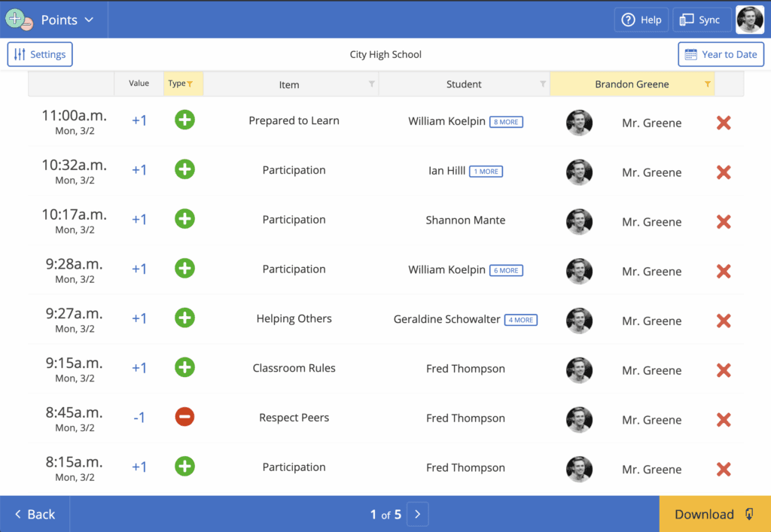This screenshot has width=771, height=532.
Task: Click Fred Thompson in the 8:45a.m. row
Action: [465, 418]
